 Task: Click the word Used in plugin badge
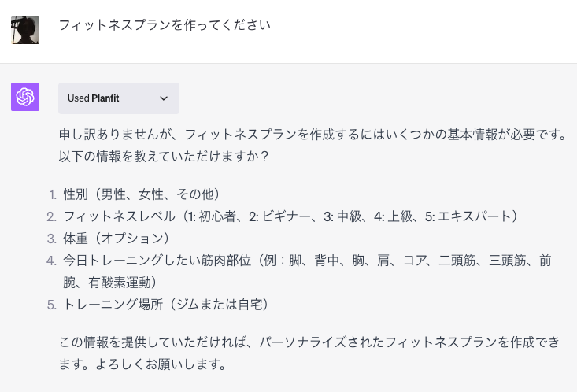pyautogui.click(x=78, y=98)
